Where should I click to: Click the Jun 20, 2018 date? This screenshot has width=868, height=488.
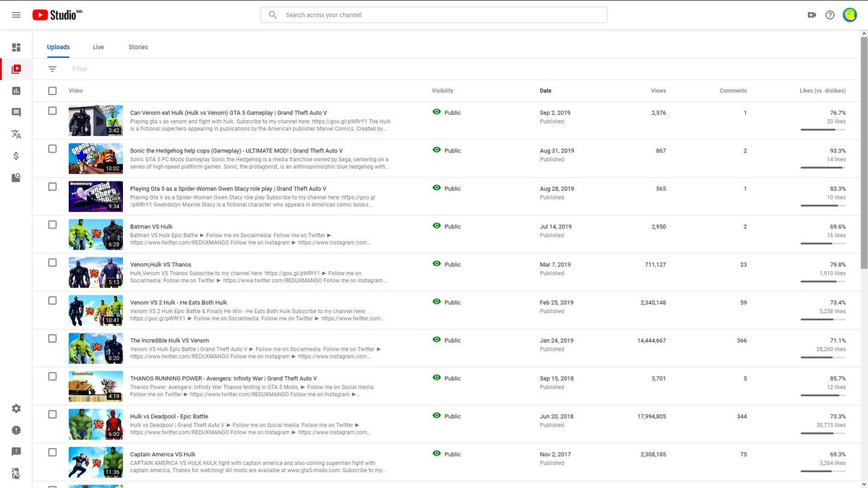pyautogui.click(x=556, y=416)
